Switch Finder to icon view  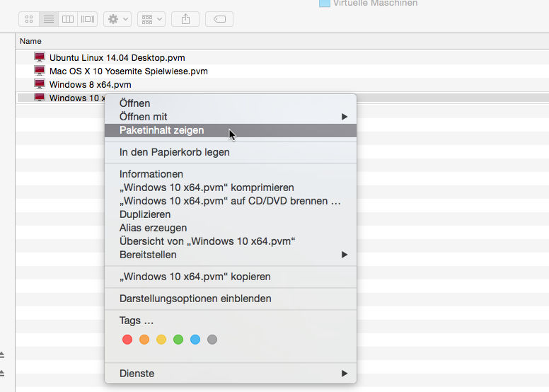click(x=29, y=19)
